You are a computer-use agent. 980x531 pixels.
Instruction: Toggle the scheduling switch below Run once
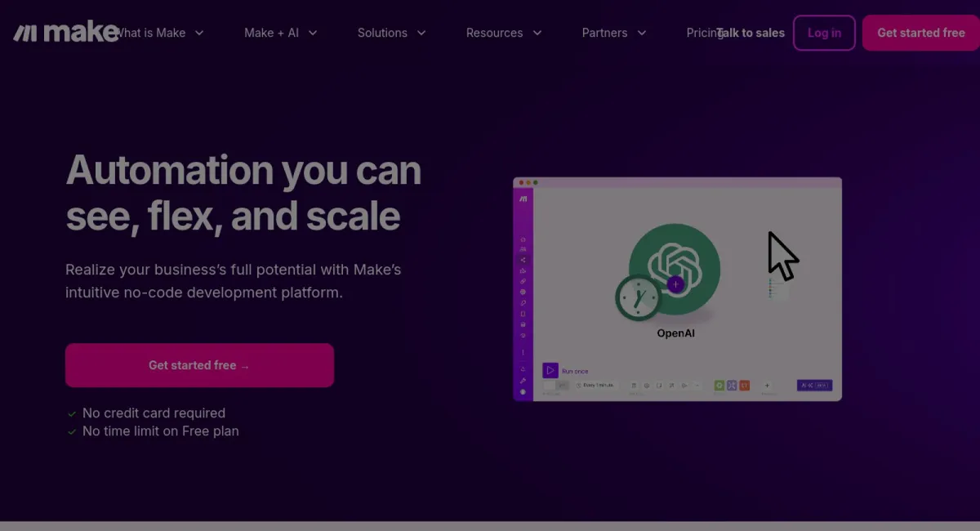[x=556, y=385]
